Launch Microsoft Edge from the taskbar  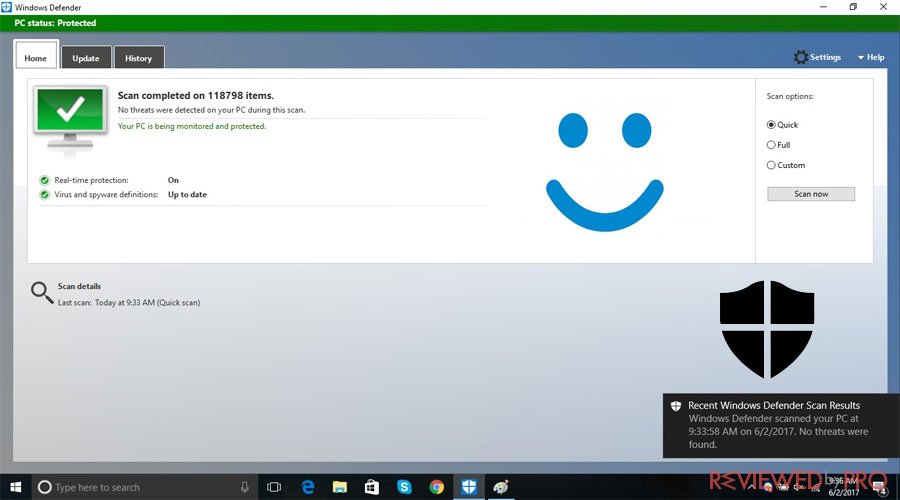tap(308, 487)
